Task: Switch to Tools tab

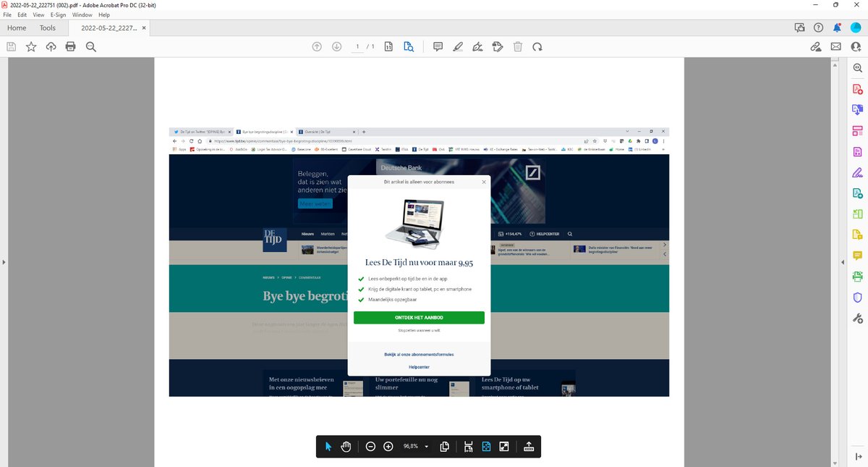Action: [x=48, y=28]
